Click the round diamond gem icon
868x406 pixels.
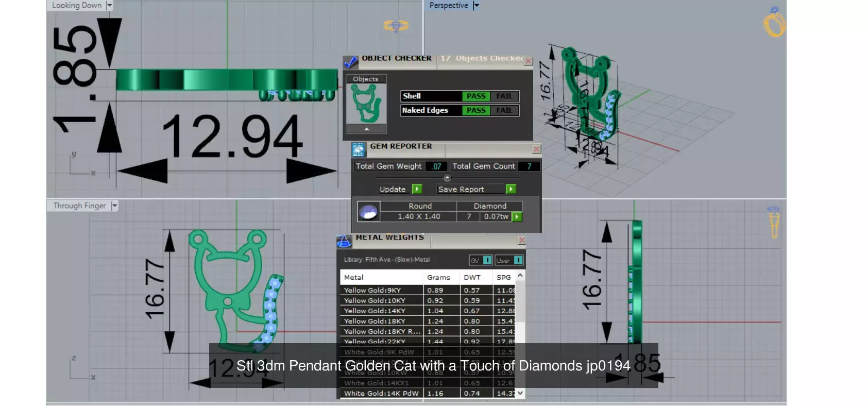[x=368, y=212]
